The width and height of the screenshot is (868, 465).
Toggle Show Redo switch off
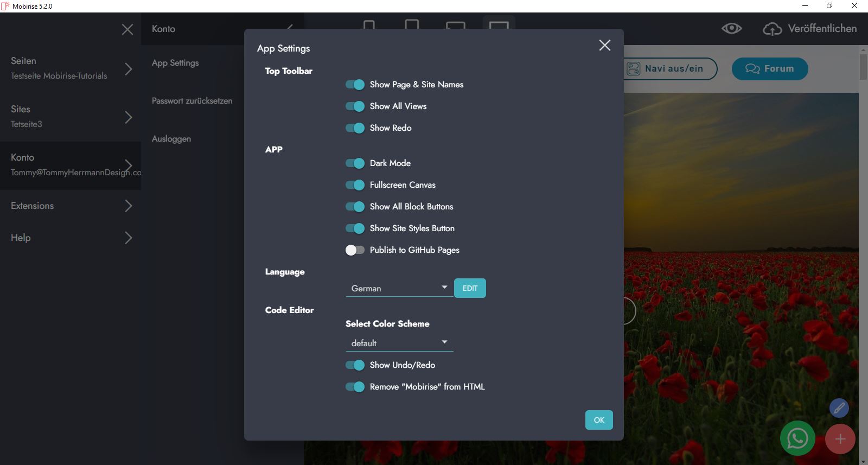355,128
